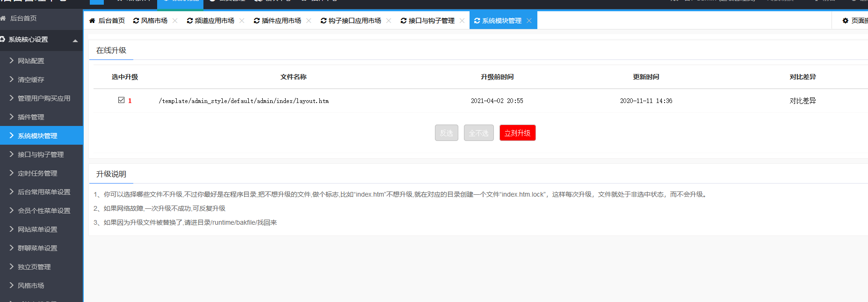This screenshot has height=302, width=868.
Task: Click refresh icon on 插件应用市场 tab
Action: (x=257, y=21)
